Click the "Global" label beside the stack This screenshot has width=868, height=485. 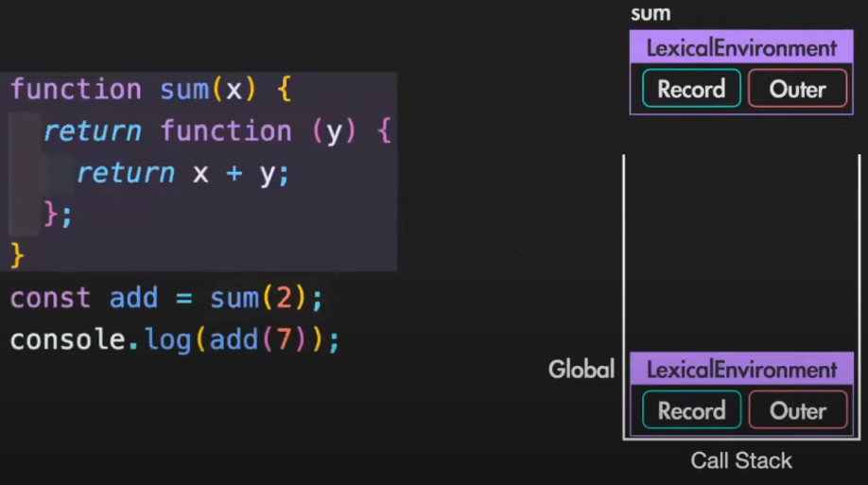pos(582,369)
